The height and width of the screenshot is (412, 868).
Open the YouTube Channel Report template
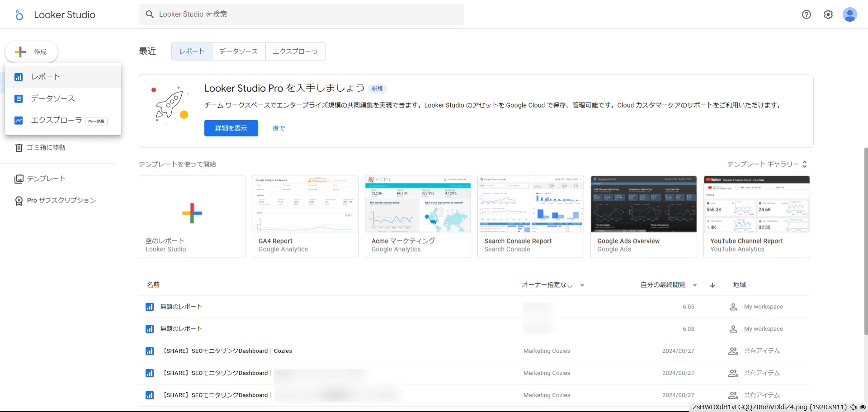pyautogui.click(x=757, y=217)
